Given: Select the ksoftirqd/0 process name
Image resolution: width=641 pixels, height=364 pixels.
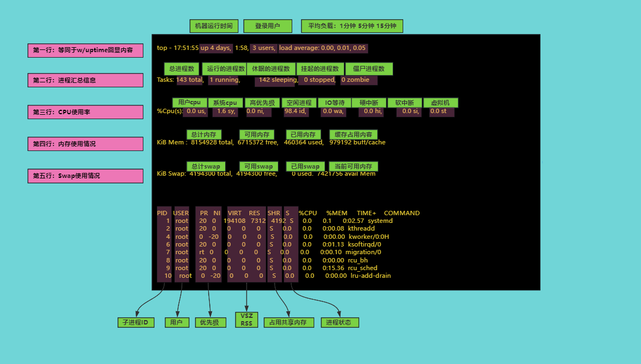Looking at the screenshot, I should (x=365, y=244).
